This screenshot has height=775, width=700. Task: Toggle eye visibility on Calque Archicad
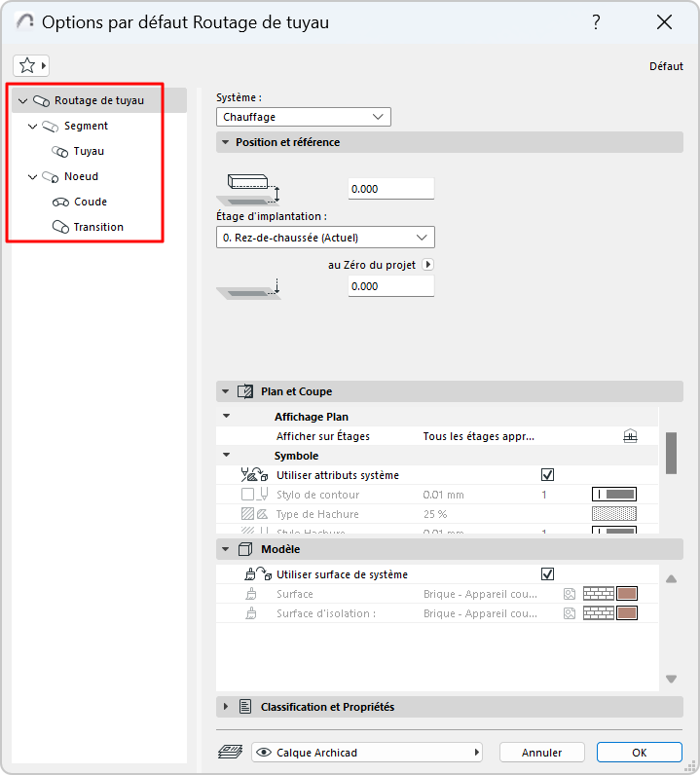264,753
